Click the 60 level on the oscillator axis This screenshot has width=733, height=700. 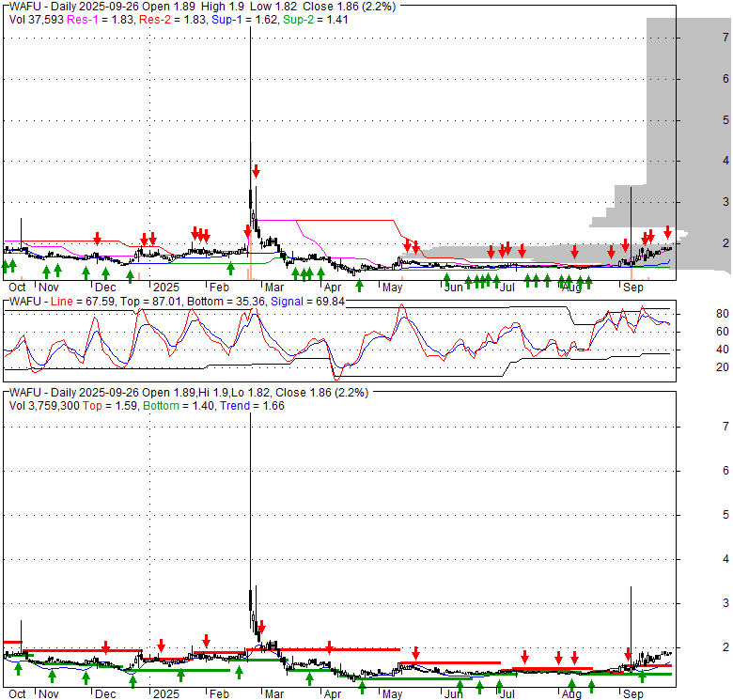(723, 332)
